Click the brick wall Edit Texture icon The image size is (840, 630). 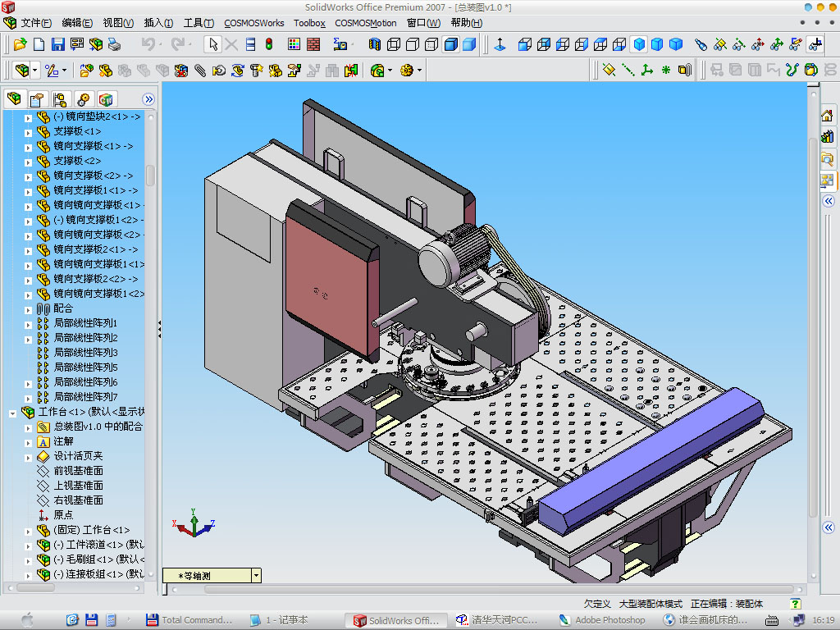coord(313,44)
